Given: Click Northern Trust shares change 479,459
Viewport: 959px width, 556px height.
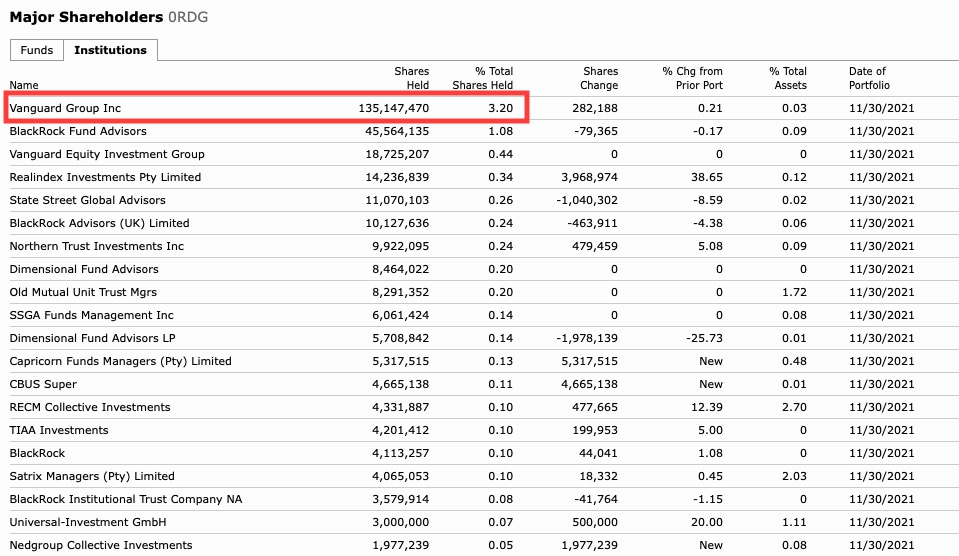Looking at the screenshot, I should tap(595, 246).
